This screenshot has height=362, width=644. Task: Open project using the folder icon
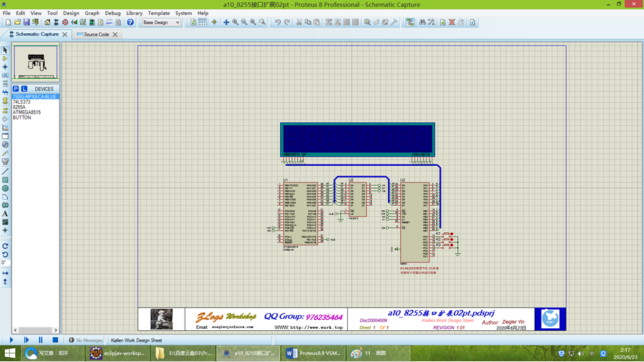point(17,23)
